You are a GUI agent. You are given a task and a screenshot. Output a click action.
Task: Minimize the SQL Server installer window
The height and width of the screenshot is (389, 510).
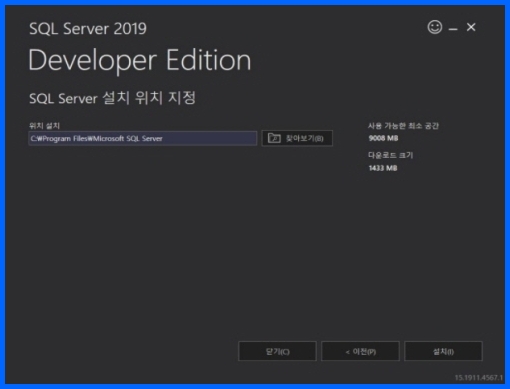point(453,30)
